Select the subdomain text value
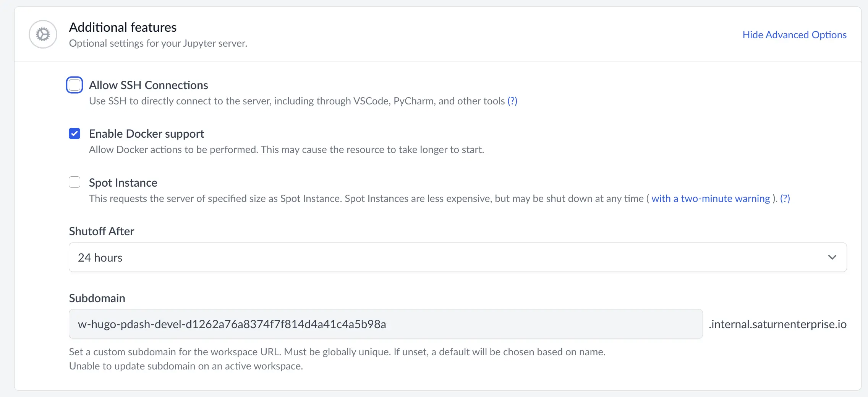This screenshot has height=397, width=868. tap(232, 324)
